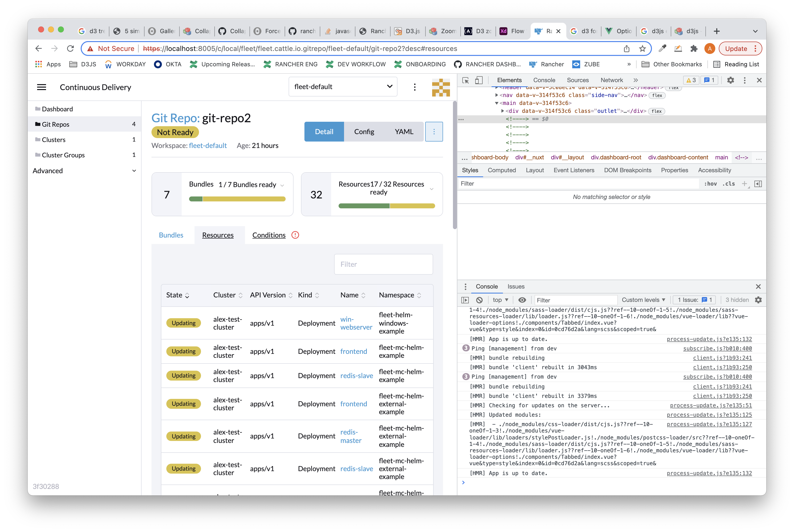The image size is (794, 532).
Task: Open DevTools settings with the gear icon
Action: (731, 80)
